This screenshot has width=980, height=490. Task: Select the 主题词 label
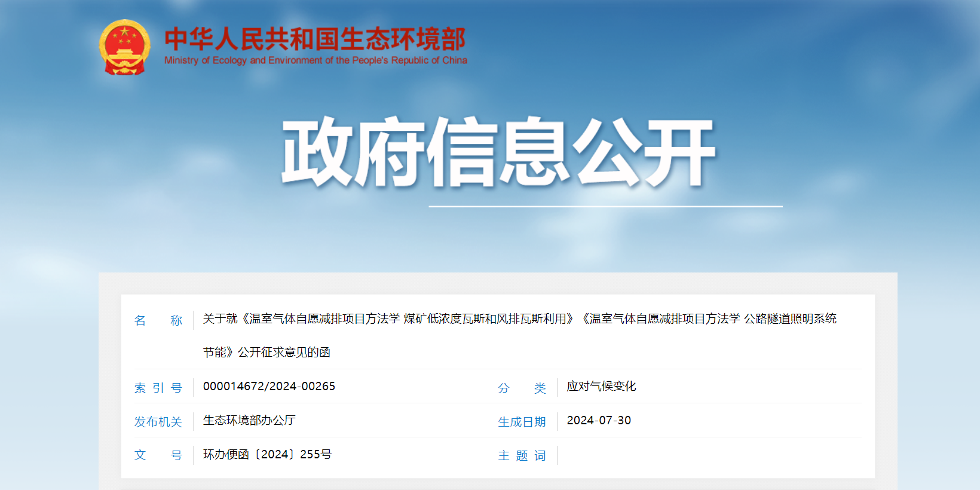[x=522, y=456]
